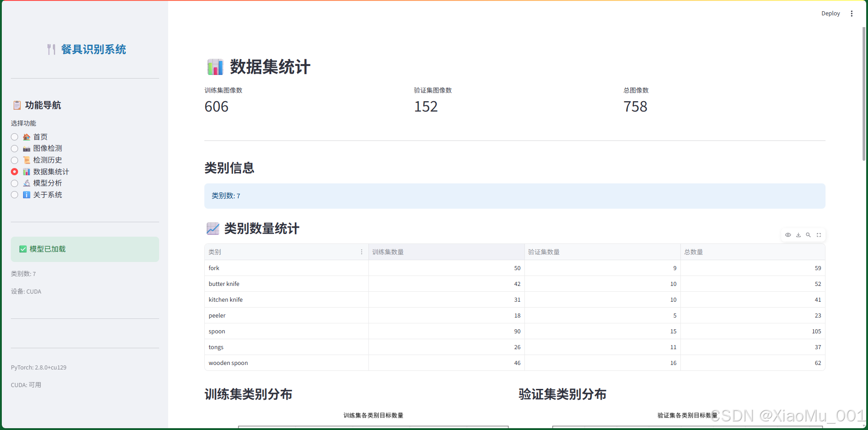Click the fork training count 50
The width and height of the screenshot is (868, 430).
(447, 268)
